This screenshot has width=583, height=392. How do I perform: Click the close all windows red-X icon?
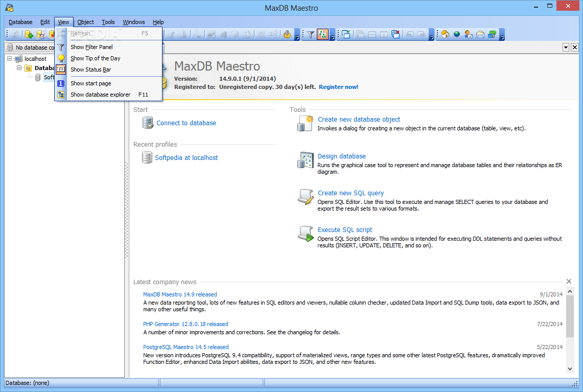click(x=396, y=35)
